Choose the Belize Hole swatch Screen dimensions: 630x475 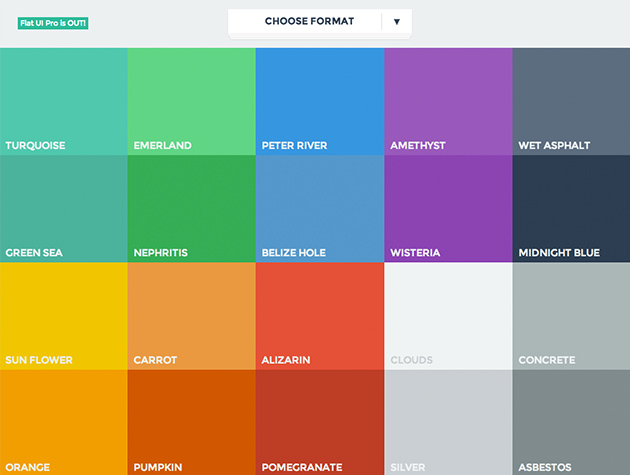[320, 209]
